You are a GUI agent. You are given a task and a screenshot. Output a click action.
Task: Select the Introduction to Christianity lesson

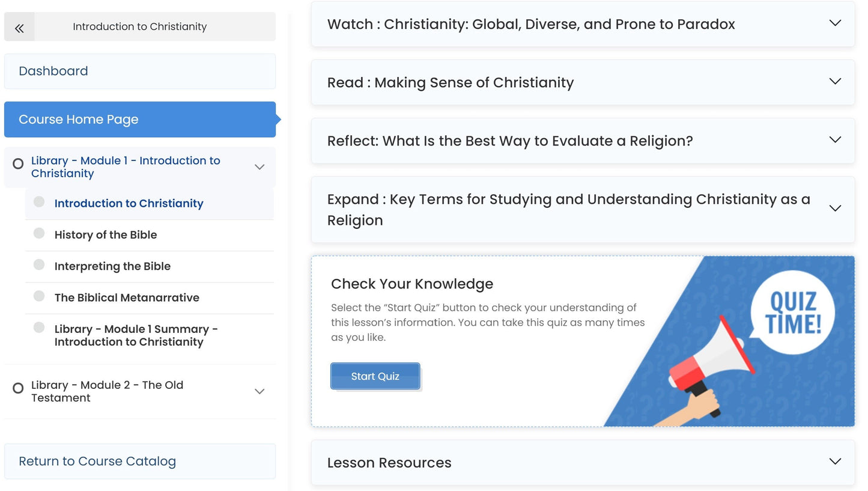pyautogui.click(x=128, y=203)
